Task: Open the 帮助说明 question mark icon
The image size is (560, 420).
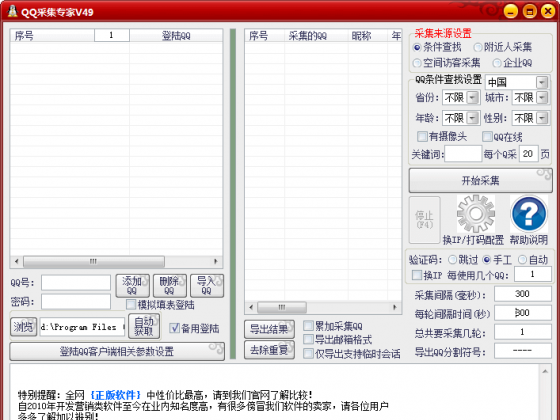Action: point(529,214)
